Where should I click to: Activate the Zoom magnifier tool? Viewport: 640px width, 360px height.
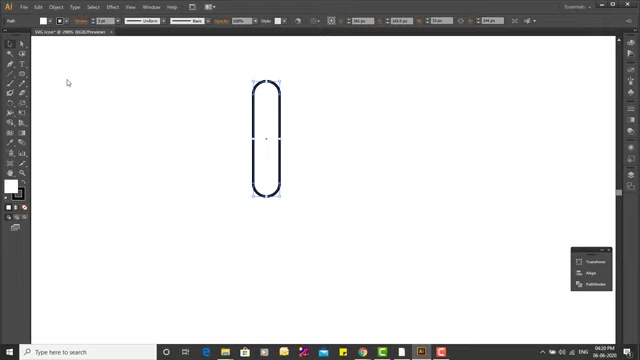point(22,173)
